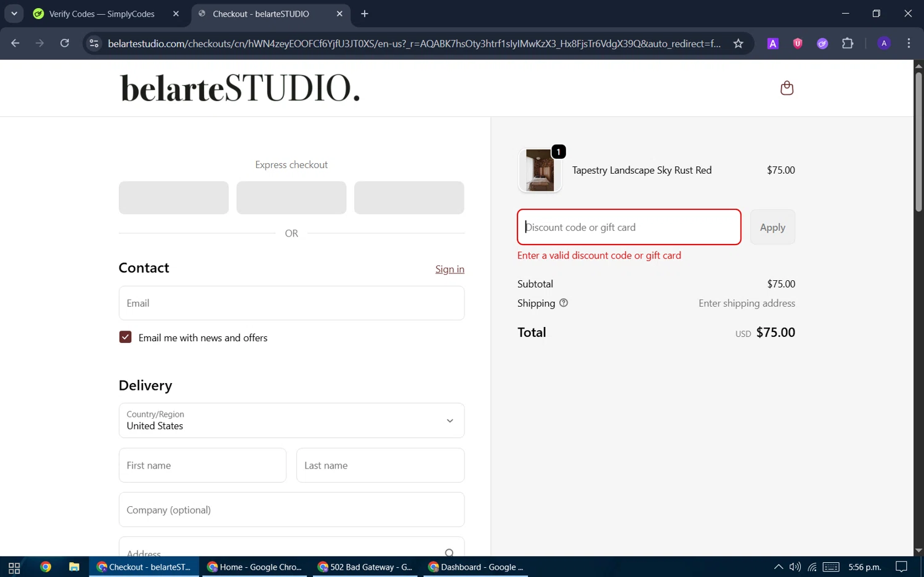This screenshot has width=924, height=577.
Task: Click the last express checkout button
Action: (409, 198)
